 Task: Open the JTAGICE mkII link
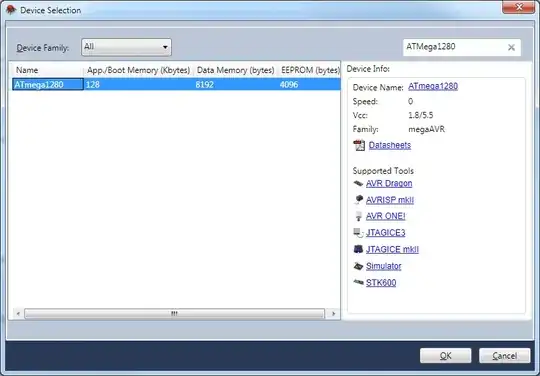click(392, 249)
